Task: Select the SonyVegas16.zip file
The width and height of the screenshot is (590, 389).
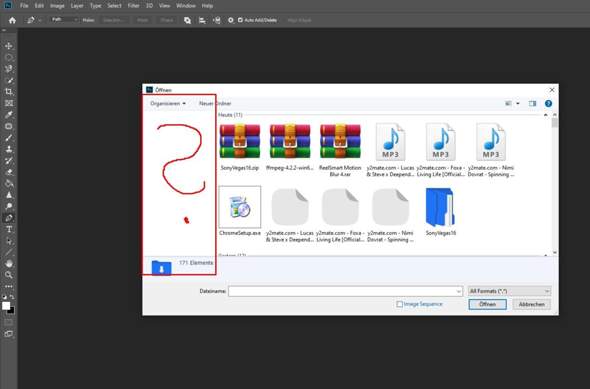Action: point(240,147)
